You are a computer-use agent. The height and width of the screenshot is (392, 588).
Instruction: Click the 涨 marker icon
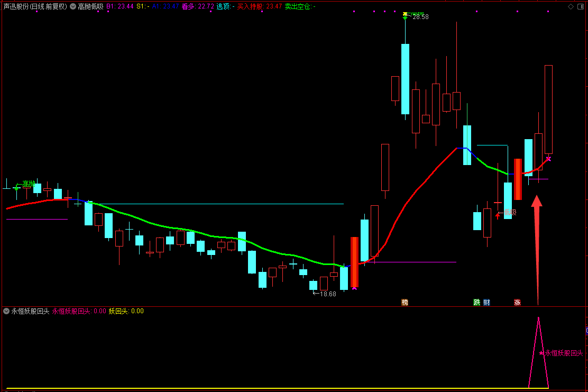click(x=517, y=303)
